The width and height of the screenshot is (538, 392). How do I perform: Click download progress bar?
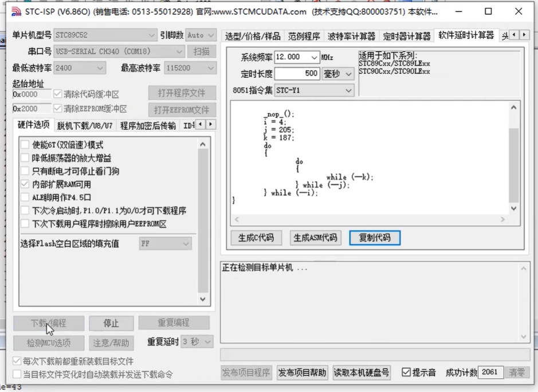point(375,354)
